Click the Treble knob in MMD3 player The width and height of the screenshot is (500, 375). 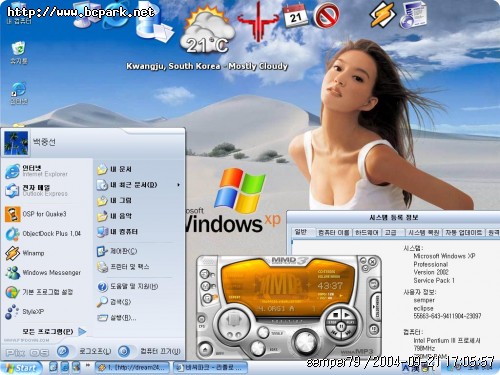coord(263,332)
